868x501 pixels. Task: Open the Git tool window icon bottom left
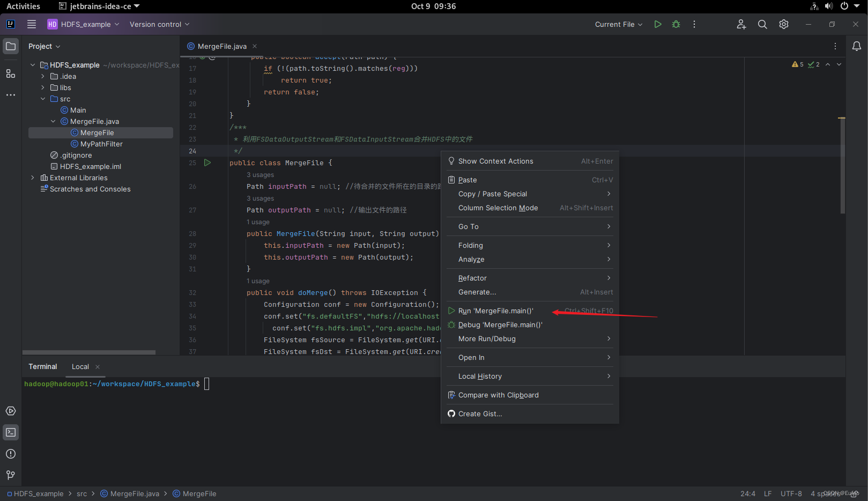11,475
